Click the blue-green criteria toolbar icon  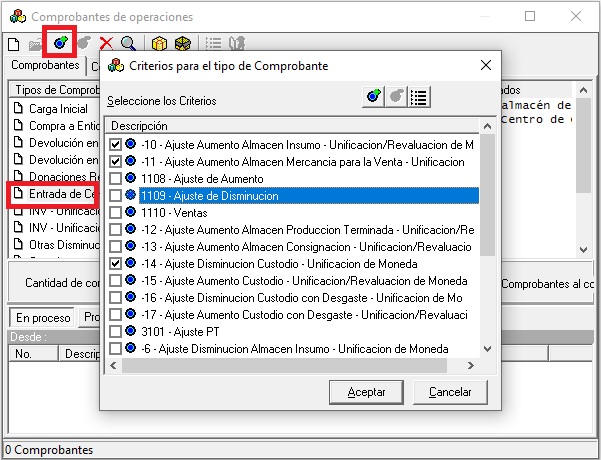pos(61,43)
